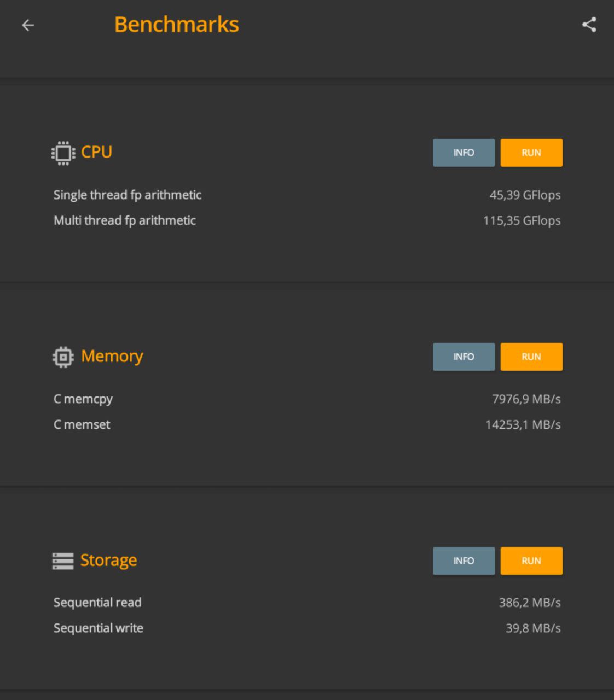The height and width of the screenshot is (700, 614).
Task: Run the Memory benchmark
Action: [x=531, y=357]
